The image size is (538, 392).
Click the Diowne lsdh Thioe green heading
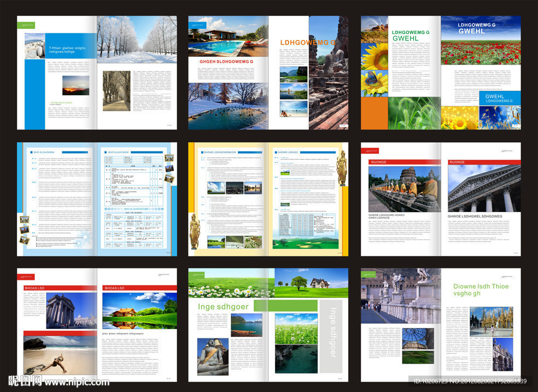click(x=481, y=289)
